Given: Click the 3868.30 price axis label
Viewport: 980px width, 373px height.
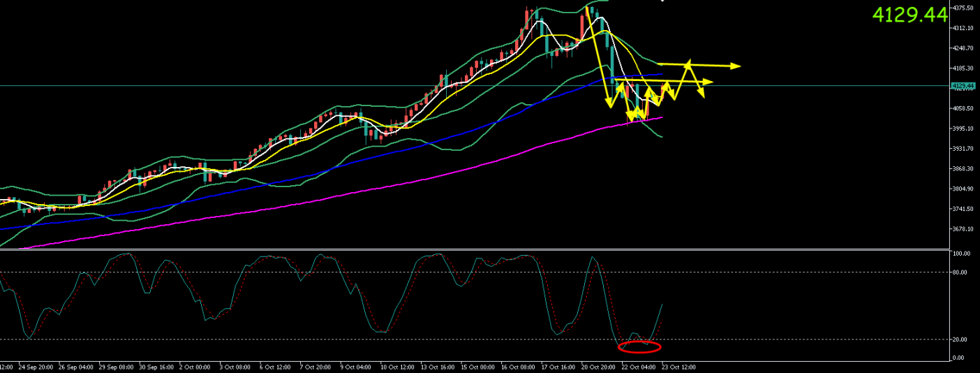Looking at the screenshot, I should click(x=962, y=169).
